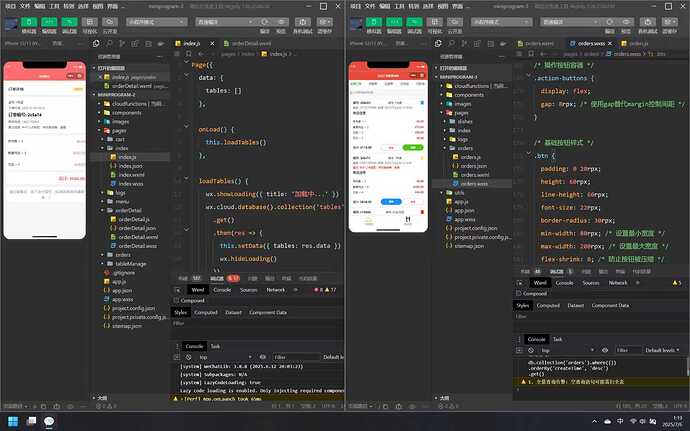Select the Component Data tab in left debugger
The height and width of the screenshot is (431, 690).
point(268,313)
